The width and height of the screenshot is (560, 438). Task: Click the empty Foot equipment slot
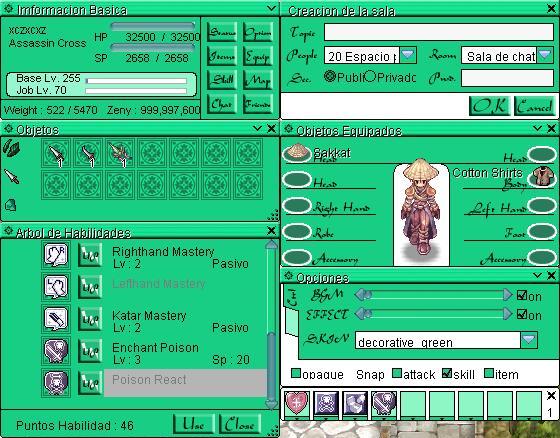[542, 231]
